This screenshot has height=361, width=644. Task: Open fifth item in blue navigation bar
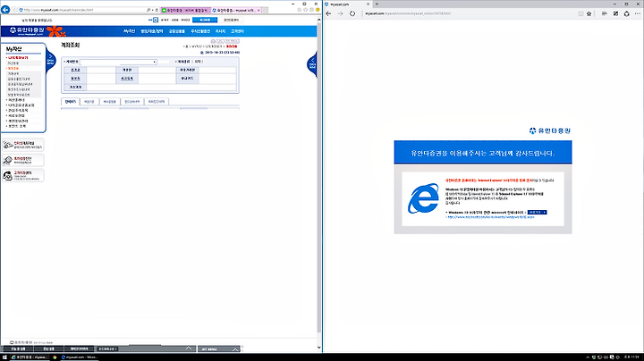tap(221, 31)
